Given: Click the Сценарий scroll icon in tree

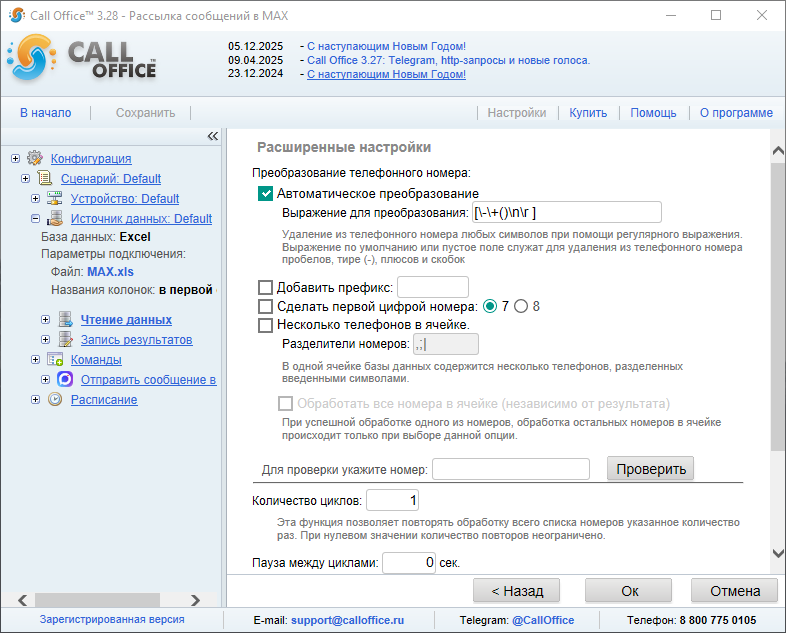Looking at the screenshot, I should [x=45, y=178].
